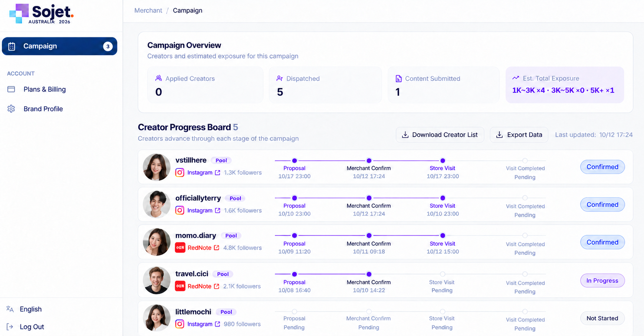Click travel.cici's RedNote logo icon
Viewport: 644px width, 336px height.
[180, 286]
